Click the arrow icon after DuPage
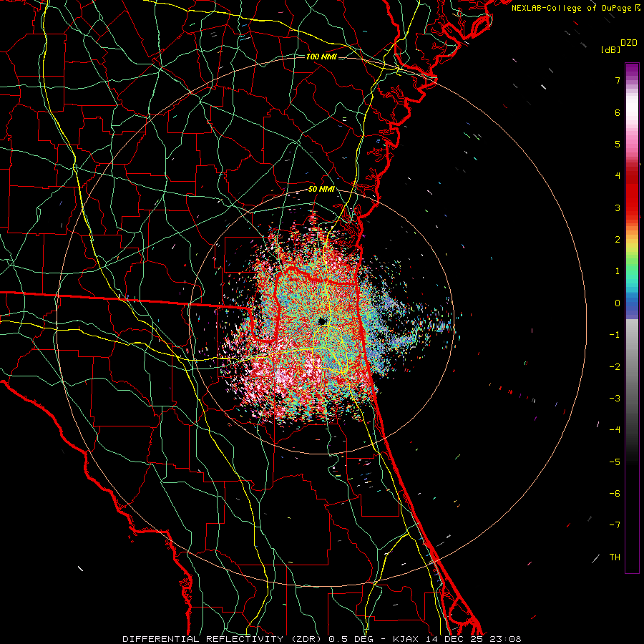Viewport: 644px width, 644px height. [638, 8]
